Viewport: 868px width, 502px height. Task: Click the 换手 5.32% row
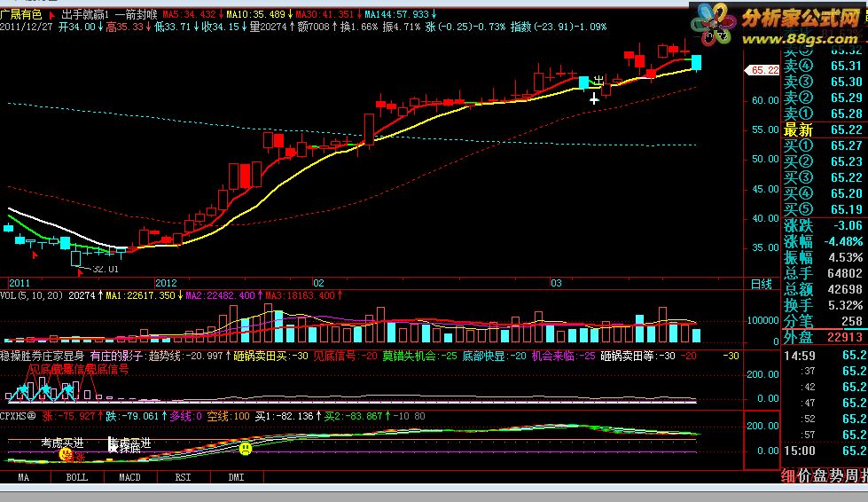(823, 305)
